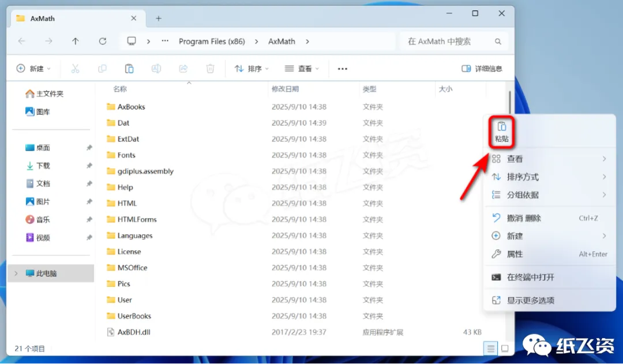The image size is (623, 364).
Task: Open the 新建 dropdown in toolbar
Action: point(34,69)
